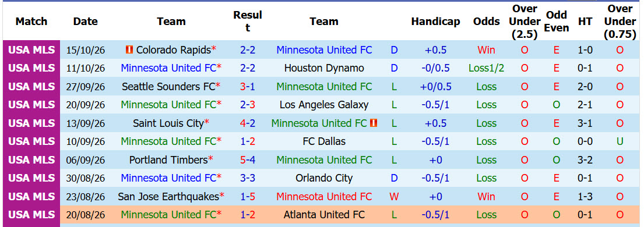Open the 5-4 result for Portland Timbers match
This screenshot has width=644, height=227.
248,159
